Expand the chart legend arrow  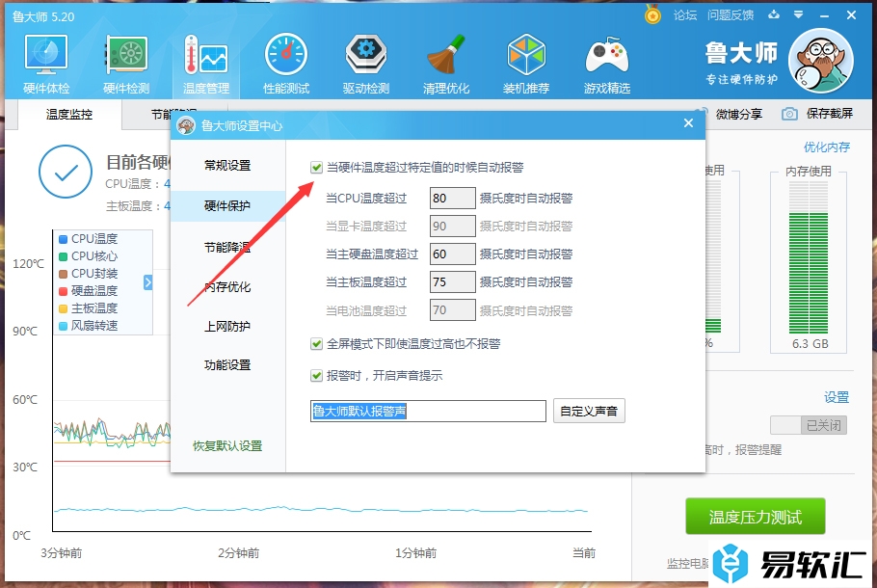pyautogui.click(x=147, y=282)
